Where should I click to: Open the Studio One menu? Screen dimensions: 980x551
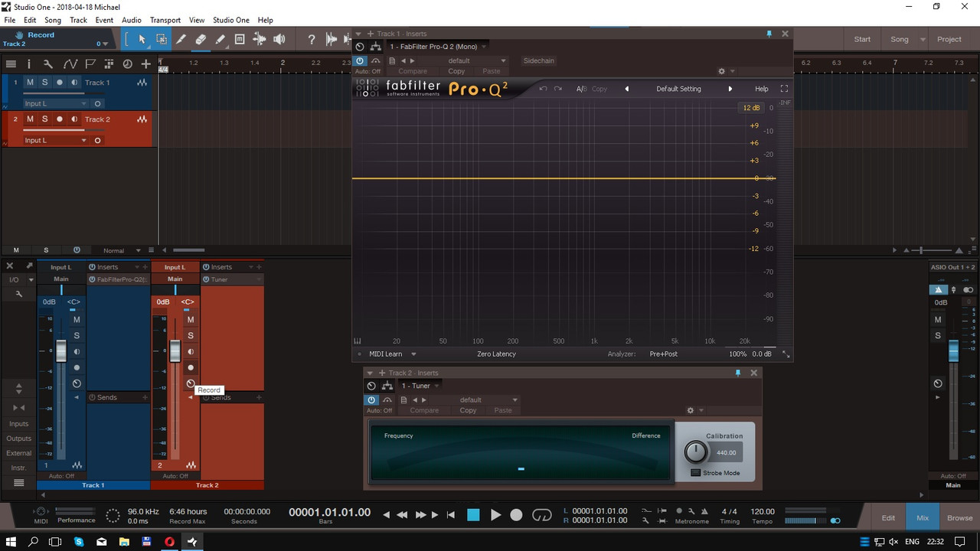click(231, 20)
